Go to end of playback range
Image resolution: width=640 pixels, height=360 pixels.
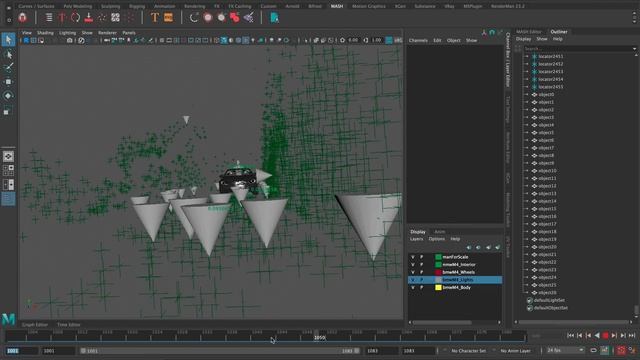(x=632, y=335)
